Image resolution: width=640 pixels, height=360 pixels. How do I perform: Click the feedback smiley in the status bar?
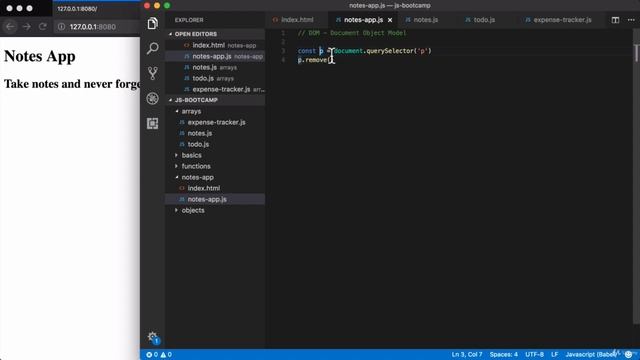(629, 354)
